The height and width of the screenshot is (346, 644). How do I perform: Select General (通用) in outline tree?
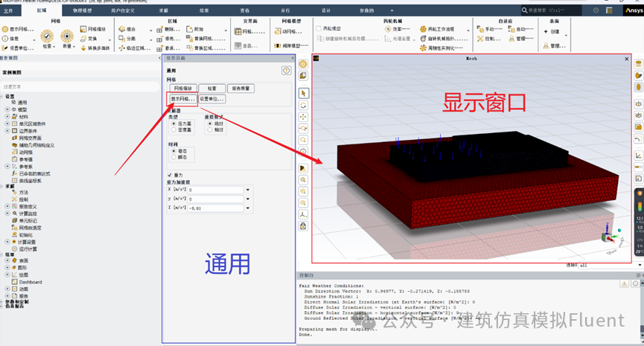[22, 102]
